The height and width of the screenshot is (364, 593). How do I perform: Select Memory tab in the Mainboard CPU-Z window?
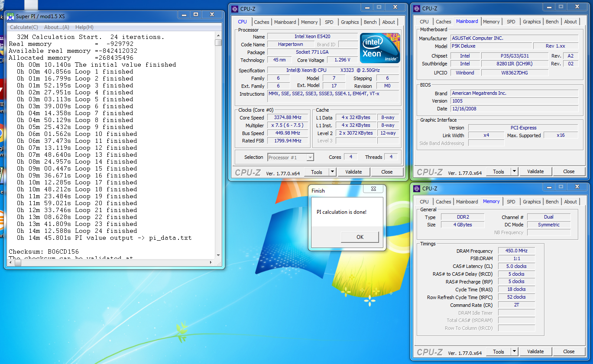[x=491, y=22]
